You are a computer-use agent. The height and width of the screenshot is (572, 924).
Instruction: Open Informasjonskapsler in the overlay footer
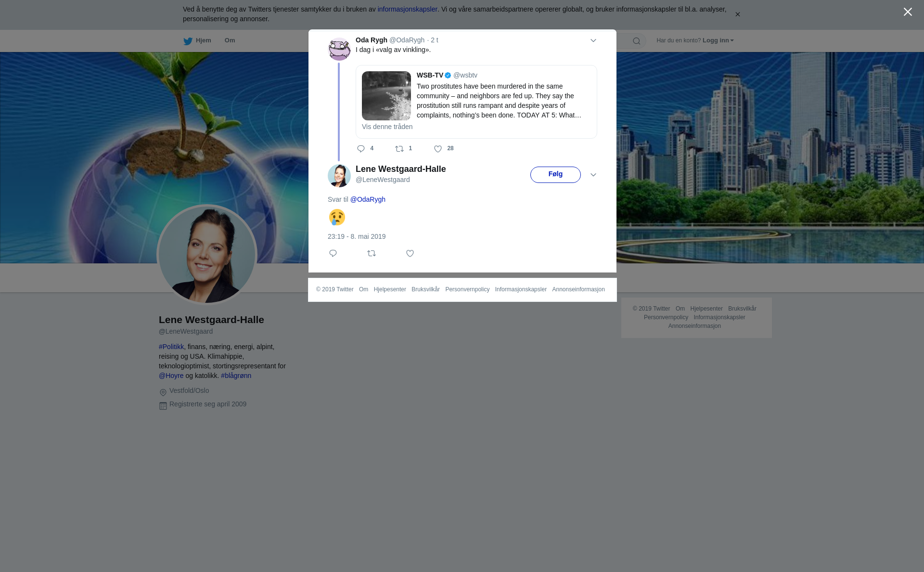point(521,289)
